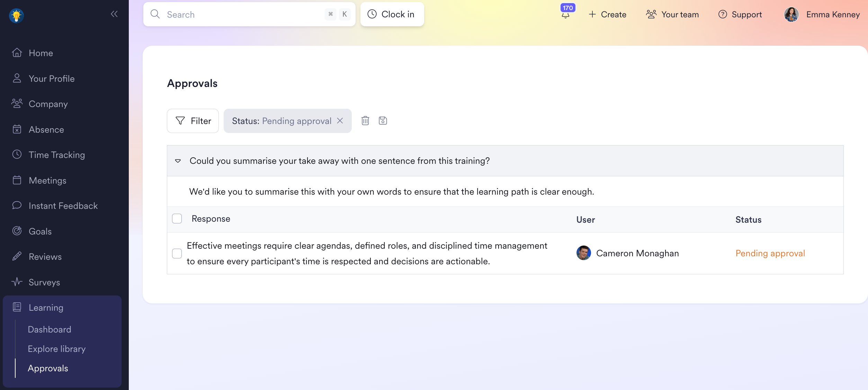Image resolution: width=868 pixels, height=390 pixels.
Task: Click Cameron Monaghan's avatar
Action: 584,253
